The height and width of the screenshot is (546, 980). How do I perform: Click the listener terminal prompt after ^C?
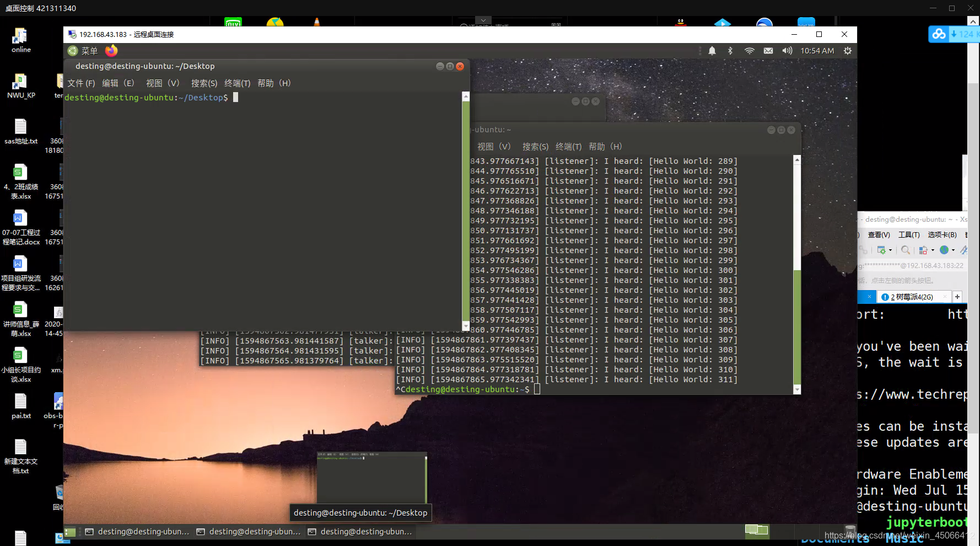coord(468,389)
